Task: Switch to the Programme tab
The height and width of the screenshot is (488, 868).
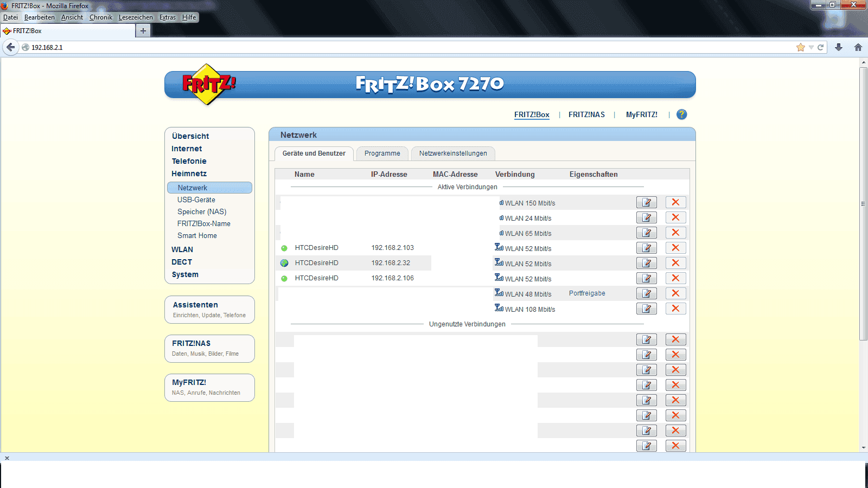Action: tap(382, 153)
